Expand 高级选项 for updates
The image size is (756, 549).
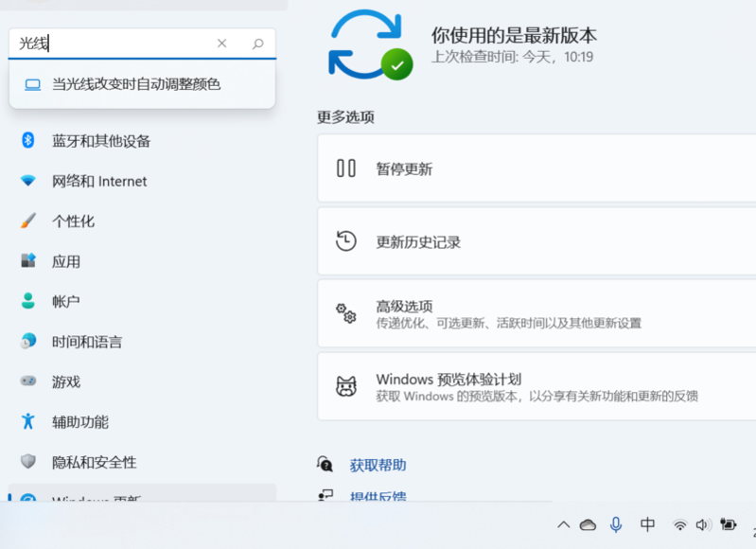point(536,313)
